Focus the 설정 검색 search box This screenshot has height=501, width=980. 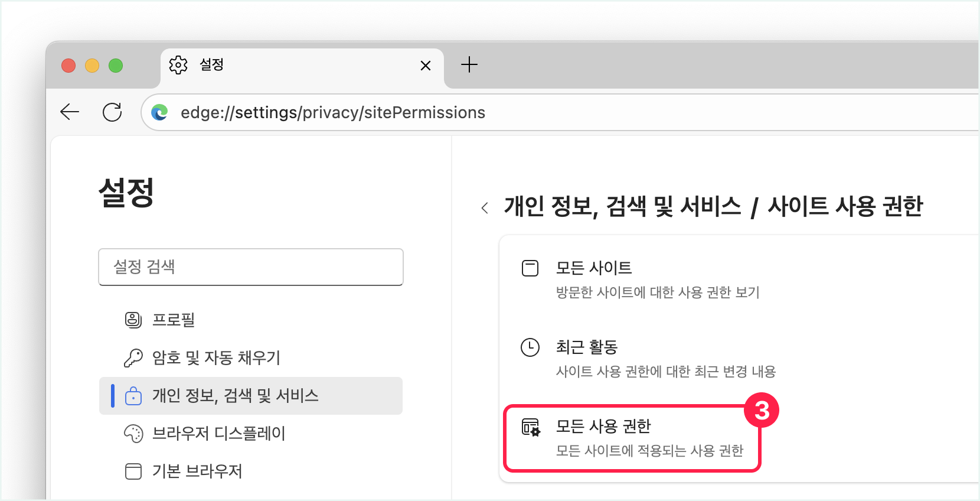coord(250,267)
